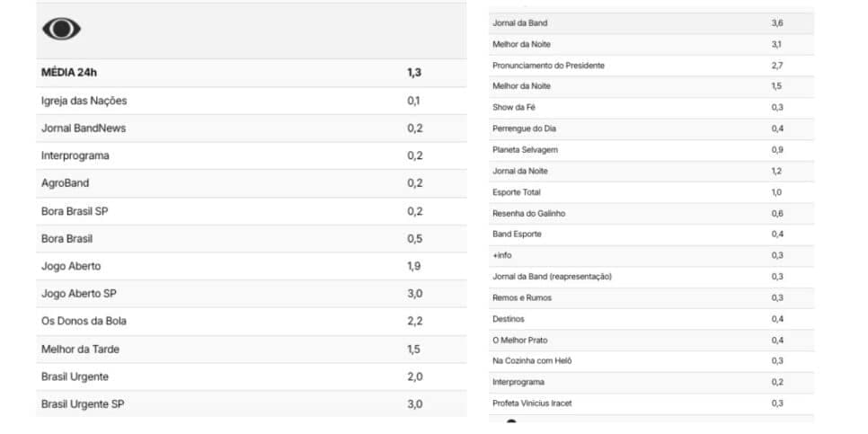Select the Brasil Urgente SP entry
This screenshot has height=434, width=868.
[252, 404]
